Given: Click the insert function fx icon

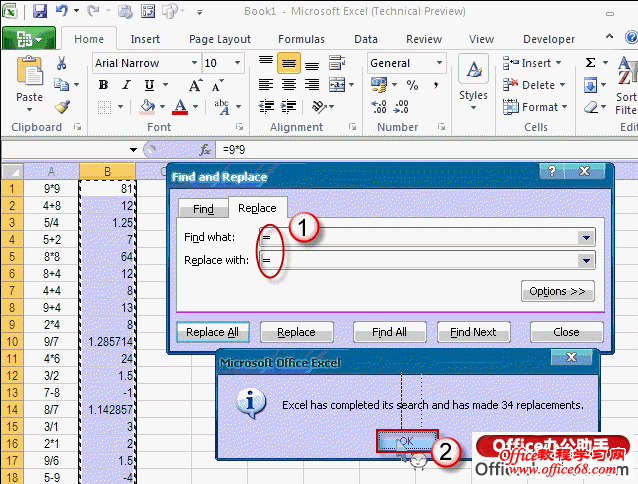Looking at the screenshot, I should (x=205, y=149).
